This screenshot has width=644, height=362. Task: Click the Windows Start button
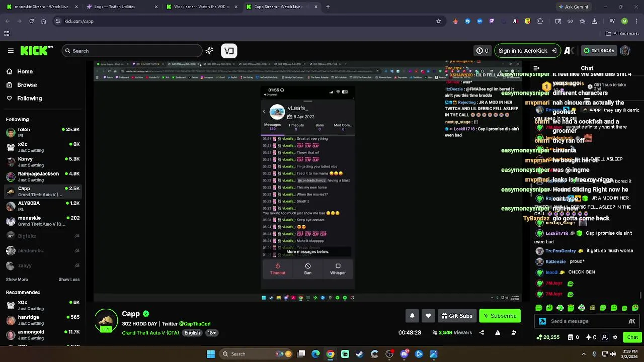[211, 354]
